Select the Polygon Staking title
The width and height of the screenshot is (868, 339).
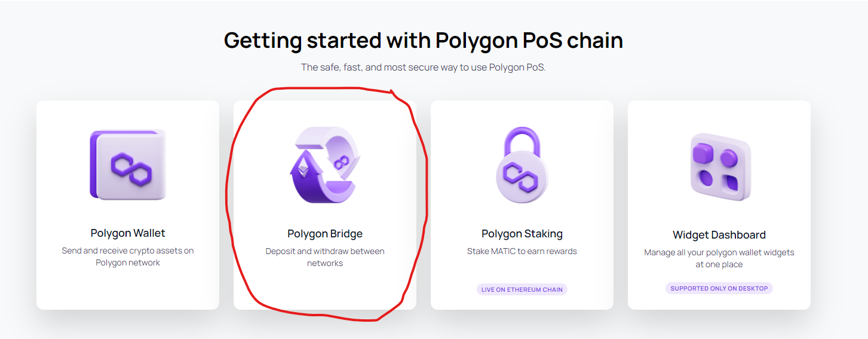(522, 234)
